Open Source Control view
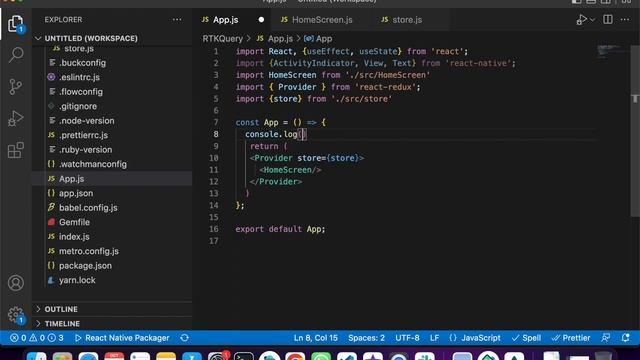The image size is (640, 360). point(16,87)
